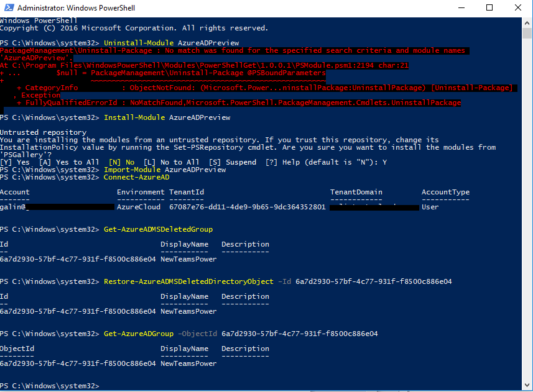Click 'User' account type value

click(430, 207)
